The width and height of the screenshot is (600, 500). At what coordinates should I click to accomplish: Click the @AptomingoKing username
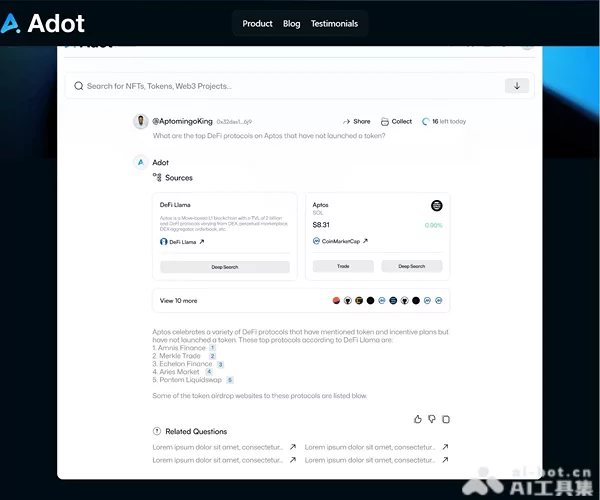click(x=182, y=121)
